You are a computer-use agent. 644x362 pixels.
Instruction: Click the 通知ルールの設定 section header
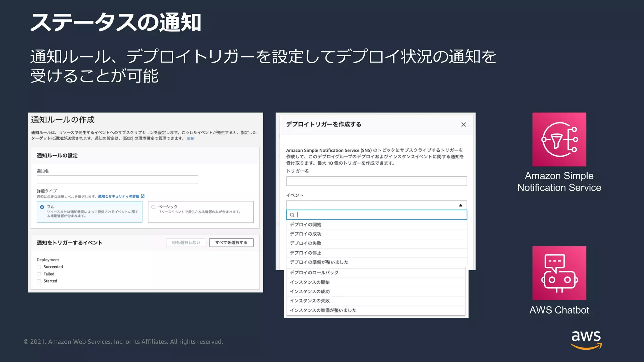coord(57,156)
